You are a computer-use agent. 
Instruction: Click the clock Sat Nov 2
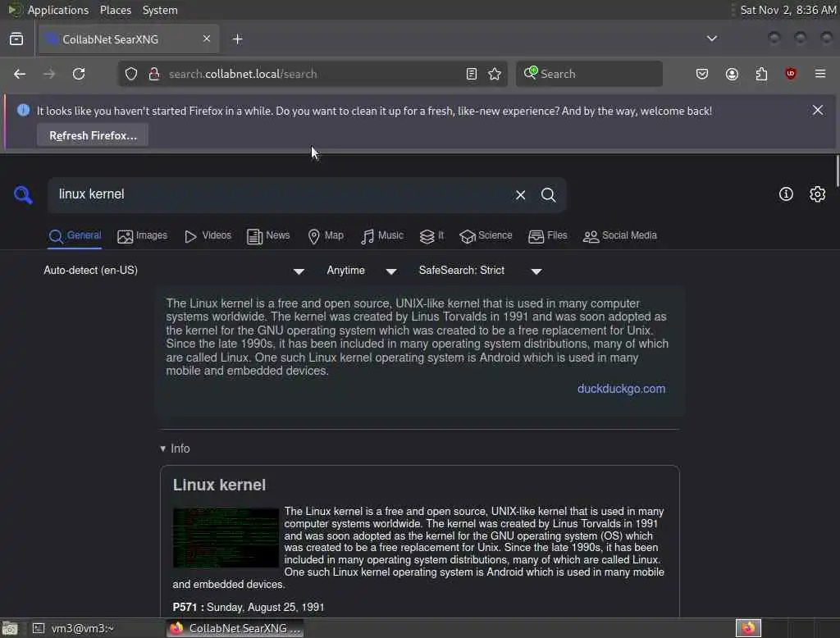click(788, 10)
